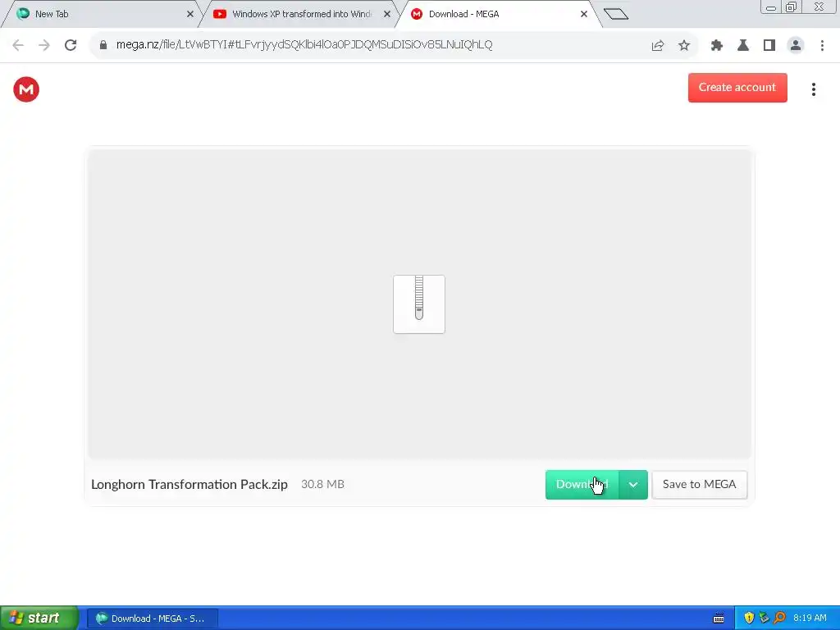Click the network tray icon
The height and width of the screenshot is (630, 840).
click(x=764, y=619)
